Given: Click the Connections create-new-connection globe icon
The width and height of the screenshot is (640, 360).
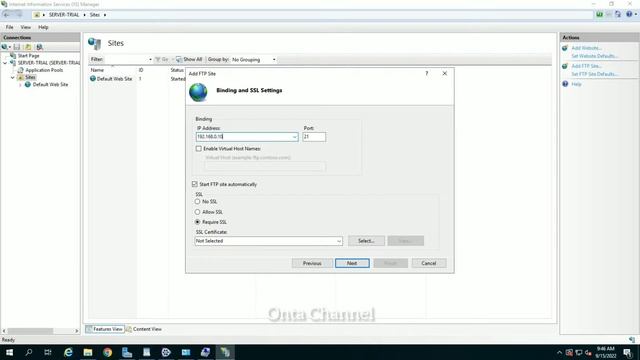Looking at the screenshot, I should coord(5,47).
